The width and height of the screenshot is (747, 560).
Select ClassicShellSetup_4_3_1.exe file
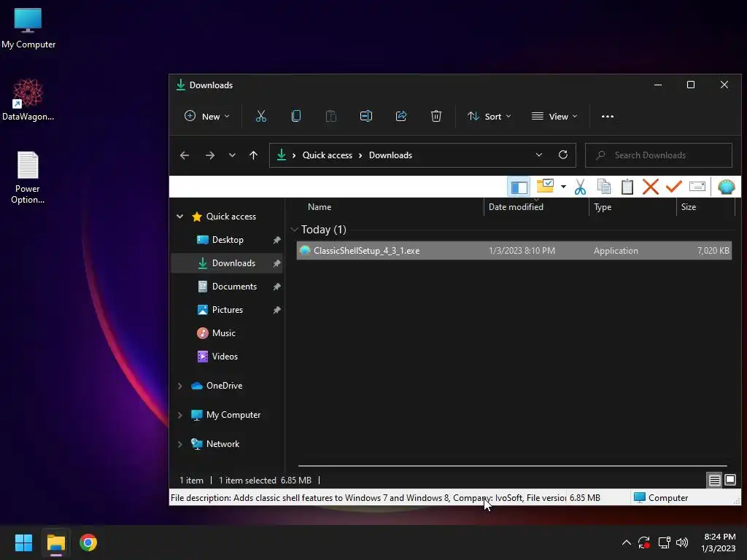point(514,251)
